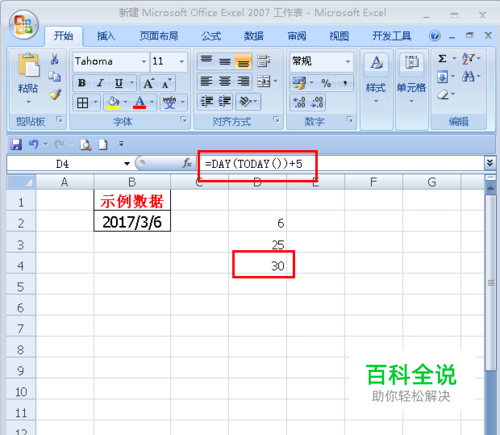This screenshot has width=500, height=435.
Task: Decrease font size with small A
Action: [166, 83]
